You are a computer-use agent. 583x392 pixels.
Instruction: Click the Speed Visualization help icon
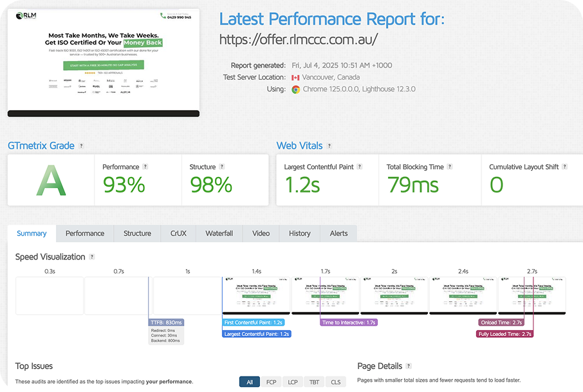click(x=92, y=257)
